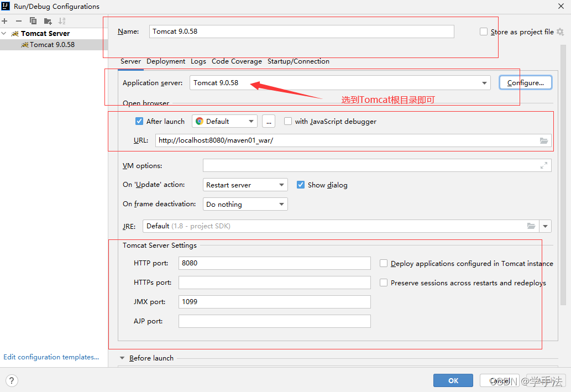Switch to the Startup/Connection tab

[298, 61]
